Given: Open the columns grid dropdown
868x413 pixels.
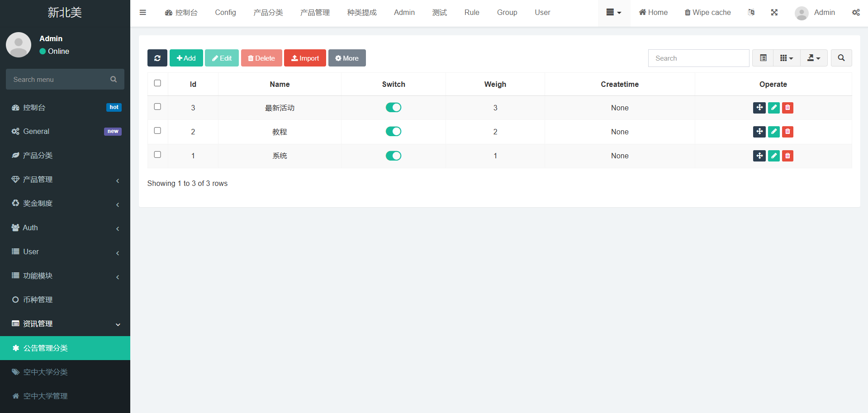Looking at the screenshot, I should click(x=786, y=58).
